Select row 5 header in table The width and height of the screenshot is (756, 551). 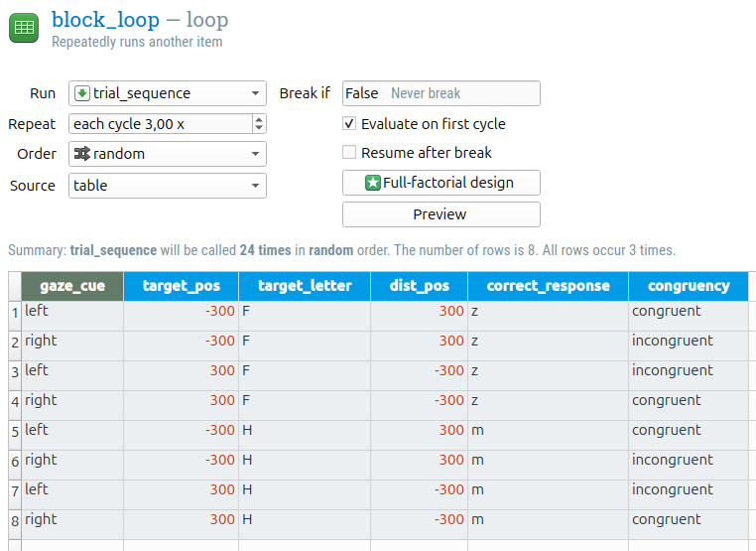(14, 431)
